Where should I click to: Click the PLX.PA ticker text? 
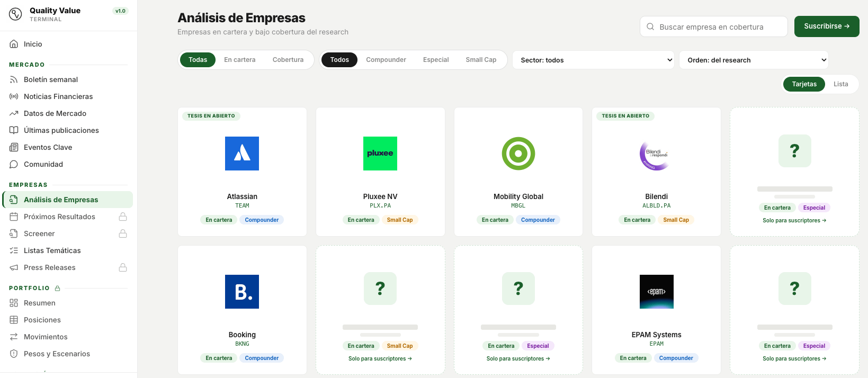(x=380, y=205)
